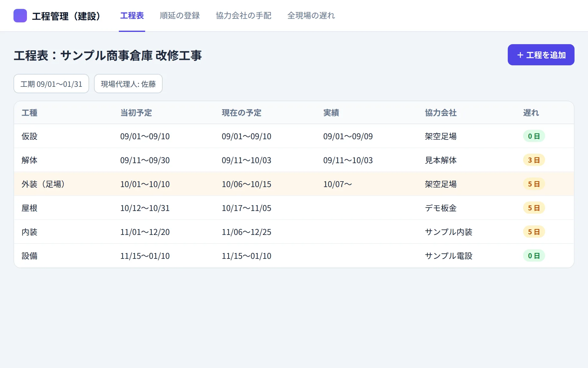
Task: Click the 現在の予定 column header
Action: click(x=241, y=113)
